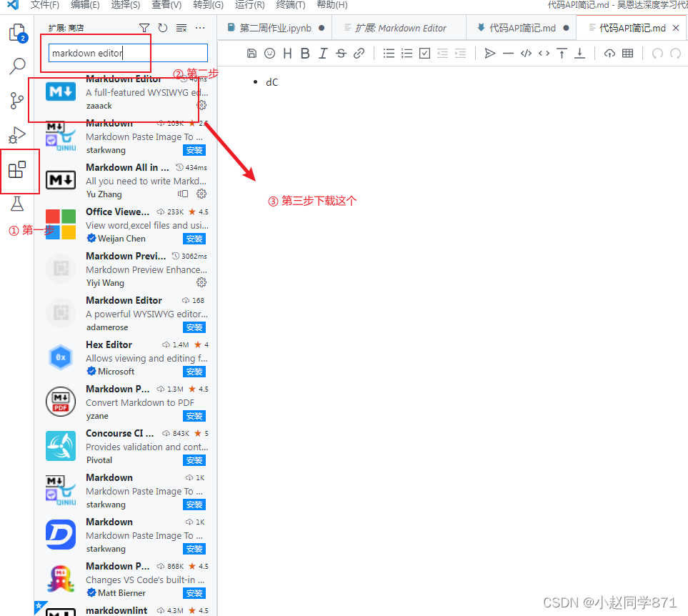Click the paper plane quote icon

(490, 53)
